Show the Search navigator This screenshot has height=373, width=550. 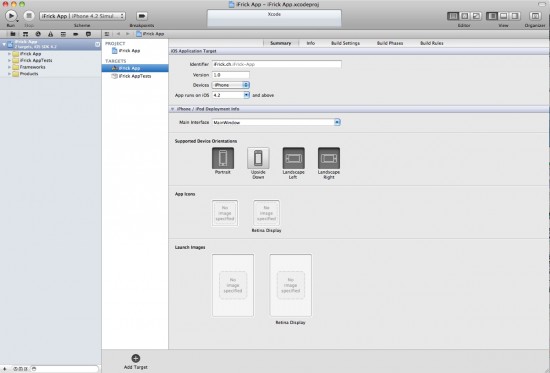(x=38, y=34)
